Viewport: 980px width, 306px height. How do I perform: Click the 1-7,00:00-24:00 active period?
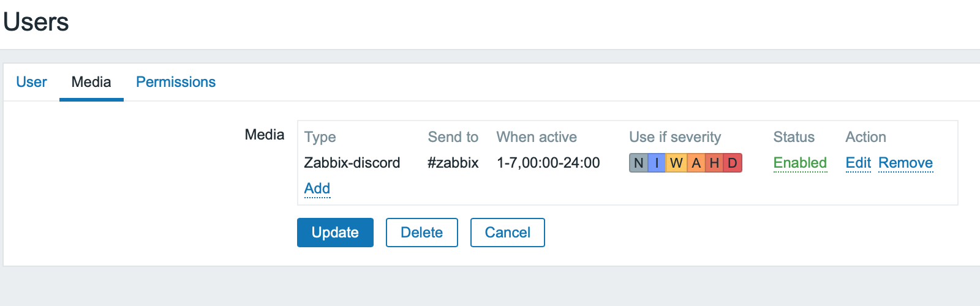548,163
